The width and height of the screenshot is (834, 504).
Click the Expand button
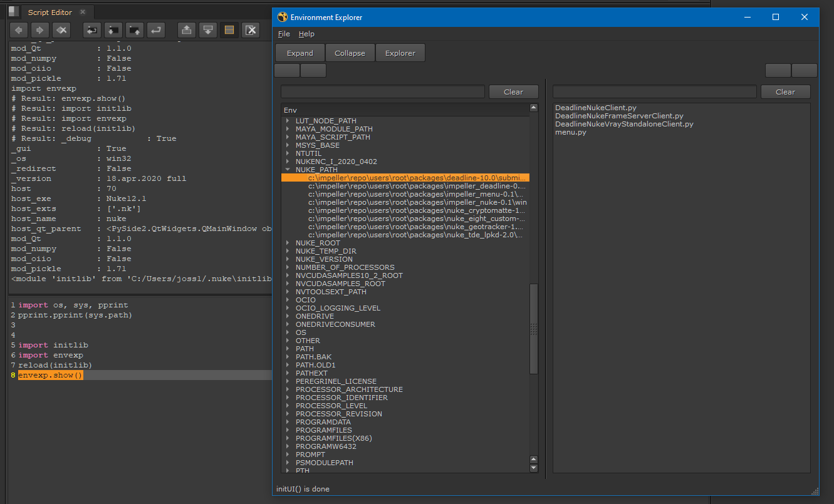[300, 53]
